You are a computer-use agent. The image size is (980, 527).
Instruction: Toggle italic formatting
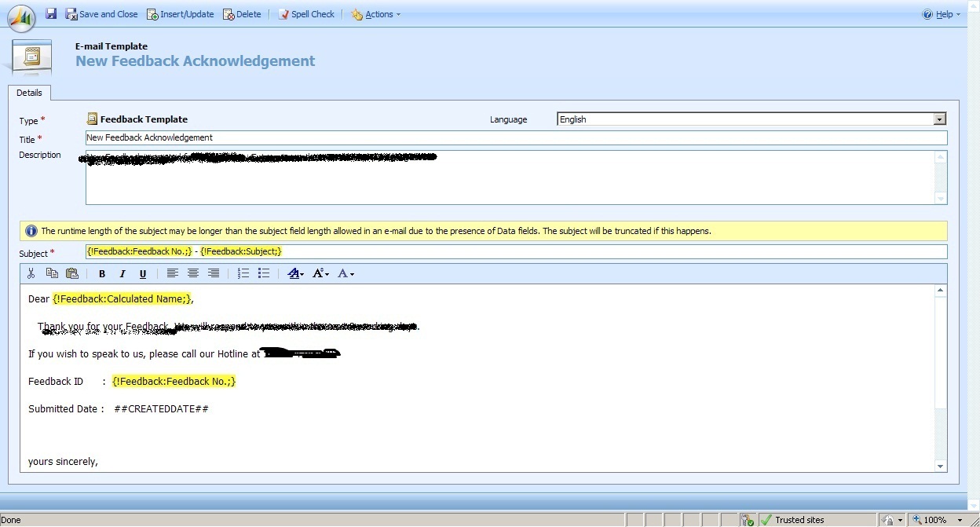pos(122,273)
